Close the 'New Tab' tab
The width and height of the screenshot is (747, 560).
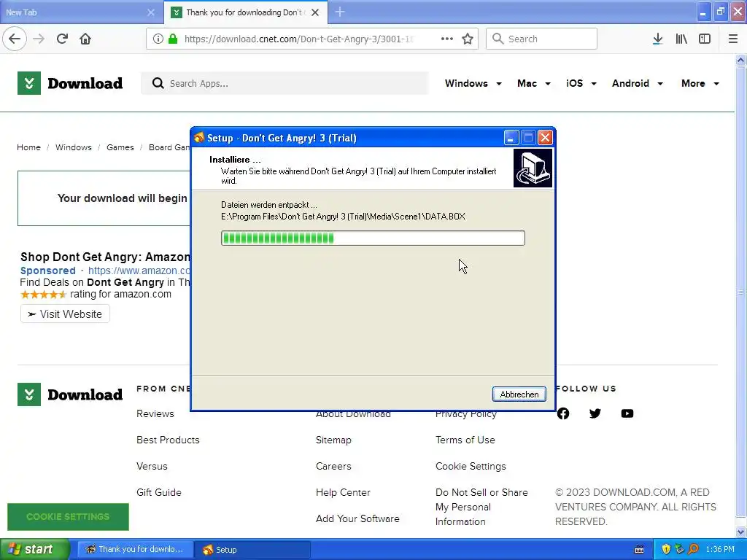151,12
